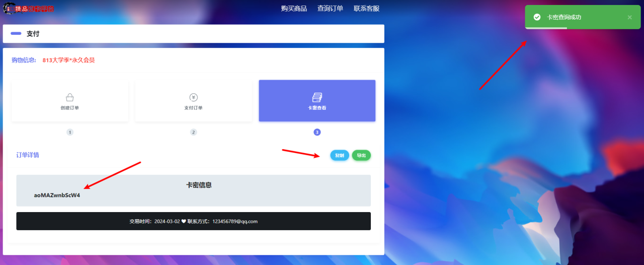Click the site logo in top-left corner
This screenshot has width=644, height=265.
click(28, 9)
